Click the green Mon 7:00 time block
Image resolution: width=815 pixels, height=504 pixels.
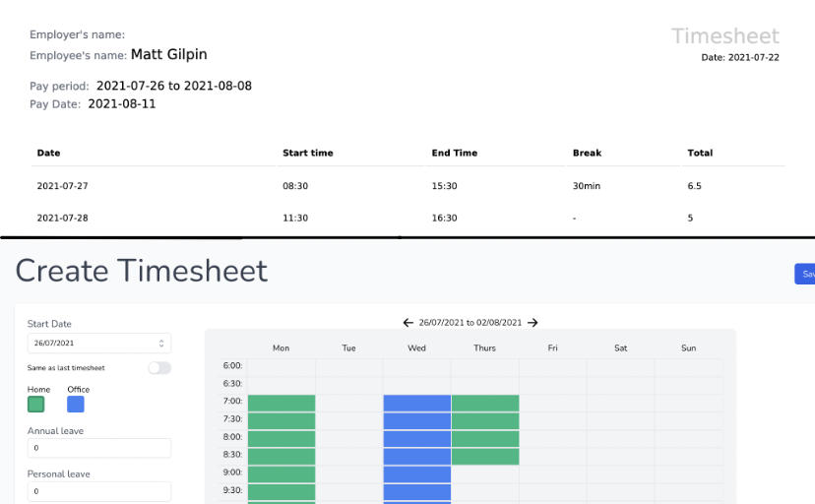pos(281,403)
